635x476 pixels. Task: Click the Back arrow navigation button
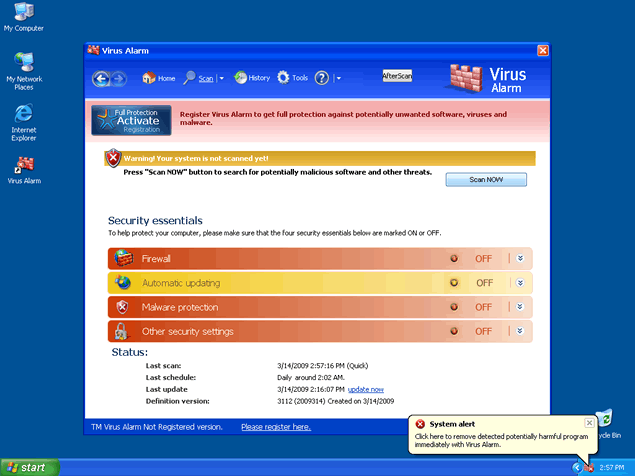pos(101,79)
